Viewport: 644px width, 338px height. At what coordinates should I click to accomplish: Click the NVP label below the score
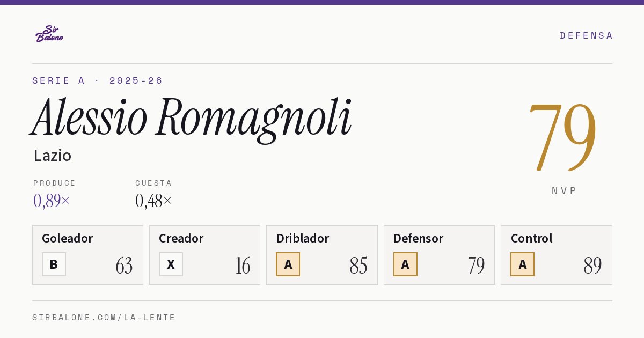click(x=564, y=190)
